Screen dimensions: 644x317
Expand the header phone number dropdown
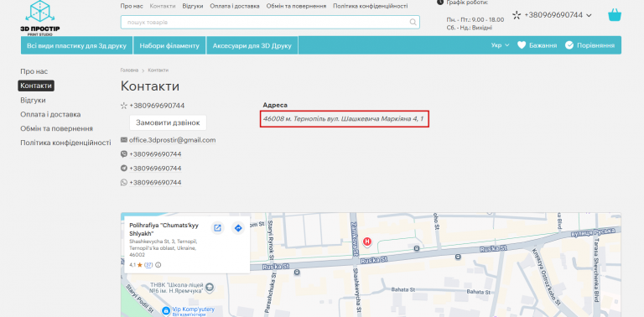click(x=589, y=16)
